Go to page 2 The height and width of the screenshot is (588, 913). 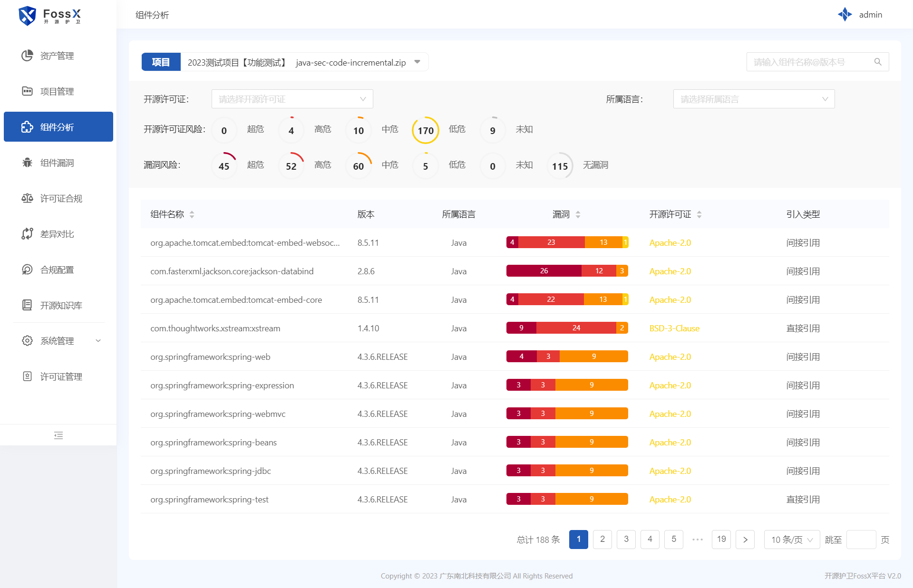(x=602, y=540)
